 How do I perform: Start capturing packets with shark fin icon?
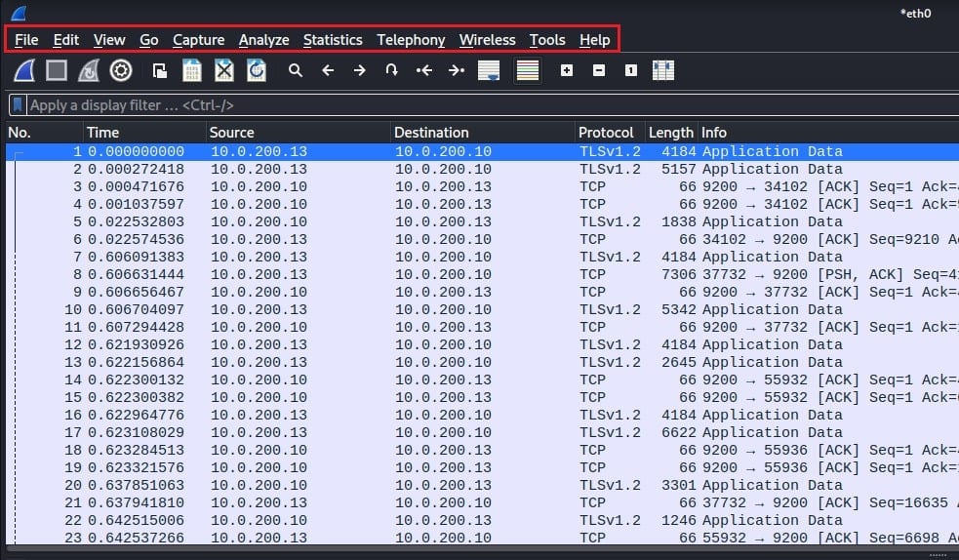(x=24, y=71)
